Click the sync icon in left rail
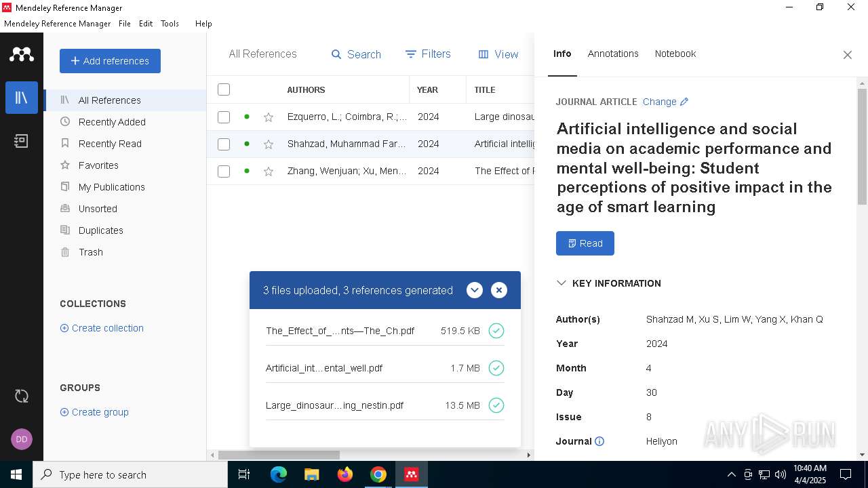 coord(22,396)
